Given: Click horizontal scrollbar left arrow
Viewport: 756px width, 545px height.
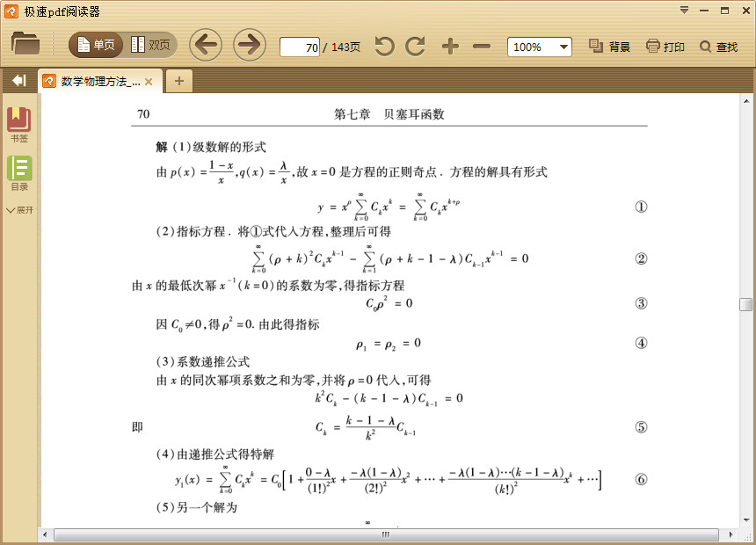Looking at the screenshot, I should coord(46,534).
